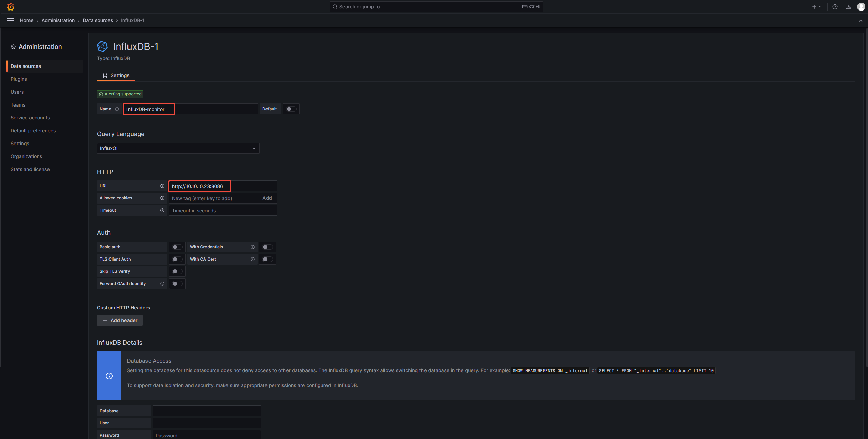Open the plus "new" menu
Image resolution: width=868 pixels, height=439 pixels.
[x=817, y=7]
